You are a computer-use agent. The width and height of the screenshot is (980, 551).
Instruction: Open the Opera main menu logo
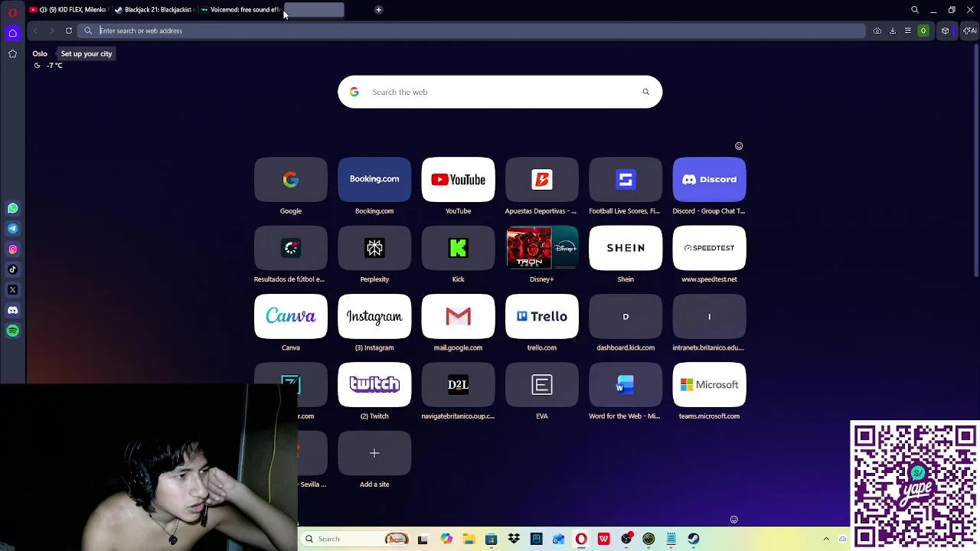tap(12, 12)
